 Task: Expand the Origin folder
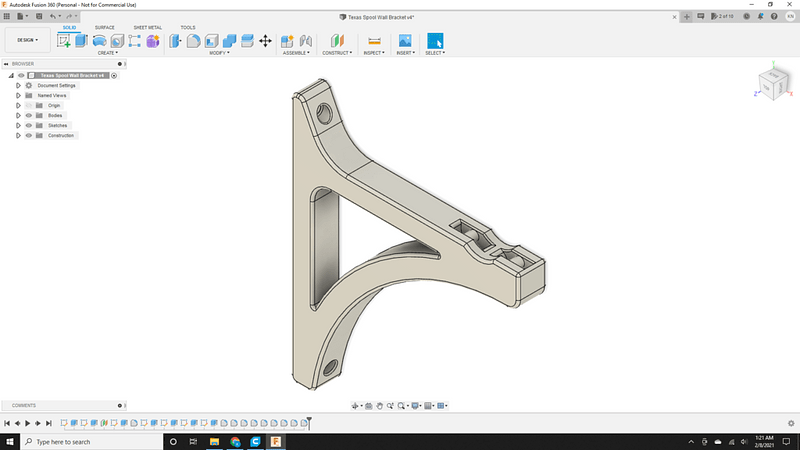[18, 106]
